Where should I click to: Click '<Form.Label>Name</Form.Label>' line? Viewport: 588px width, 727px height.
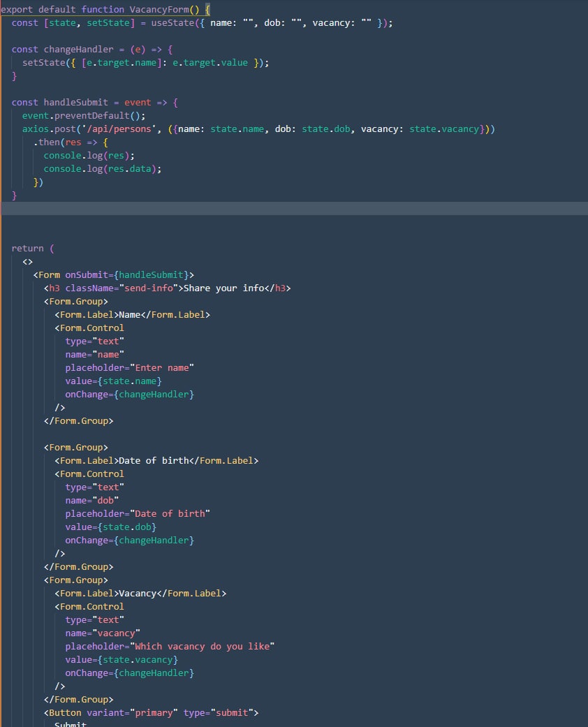coord(132,315)
